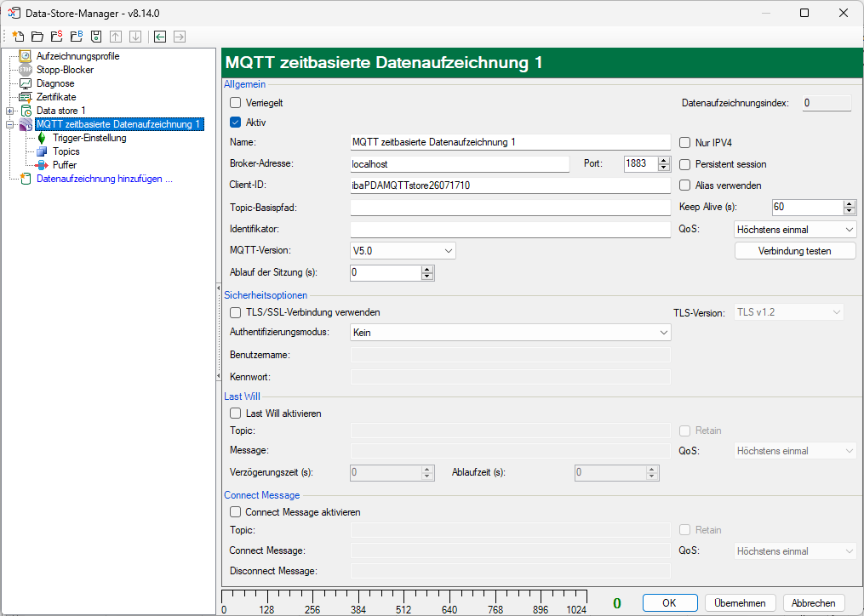Click the green Trigger-Einstellung diamond icon

click(42, 138)
